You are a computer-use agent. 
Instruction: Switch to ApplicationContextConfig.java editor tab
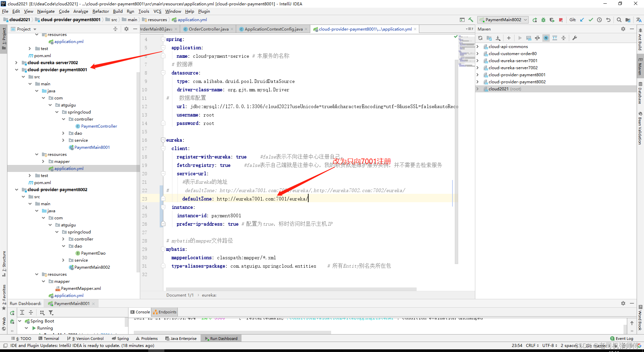click(273, 29)
